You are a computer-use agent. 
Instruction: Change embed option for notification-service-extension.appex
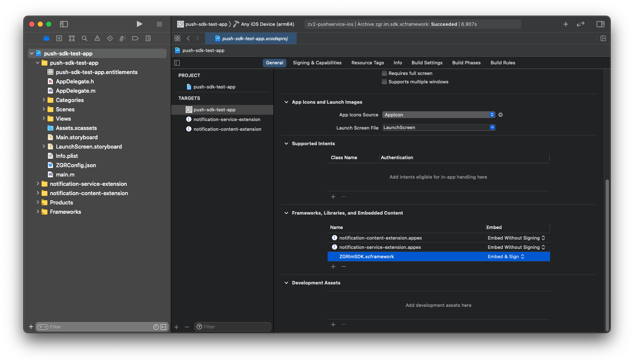tap(516, 247)
